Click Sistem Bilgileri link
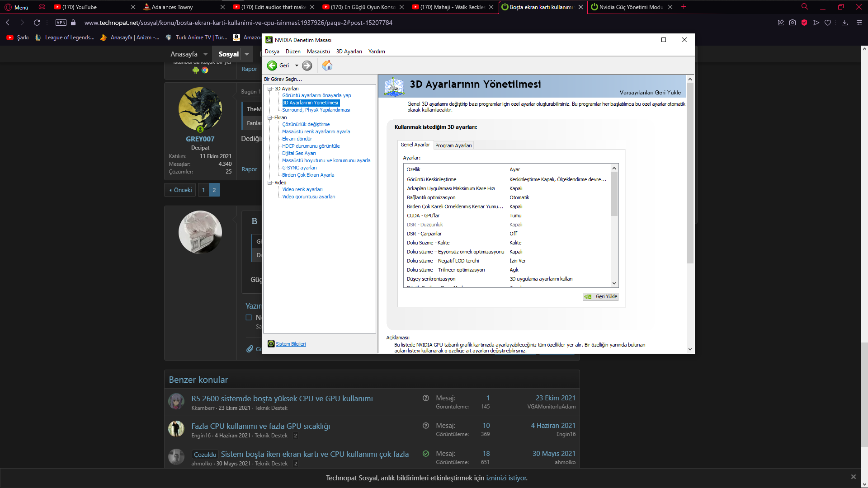The image size is (868, 488). click(291, 344)
